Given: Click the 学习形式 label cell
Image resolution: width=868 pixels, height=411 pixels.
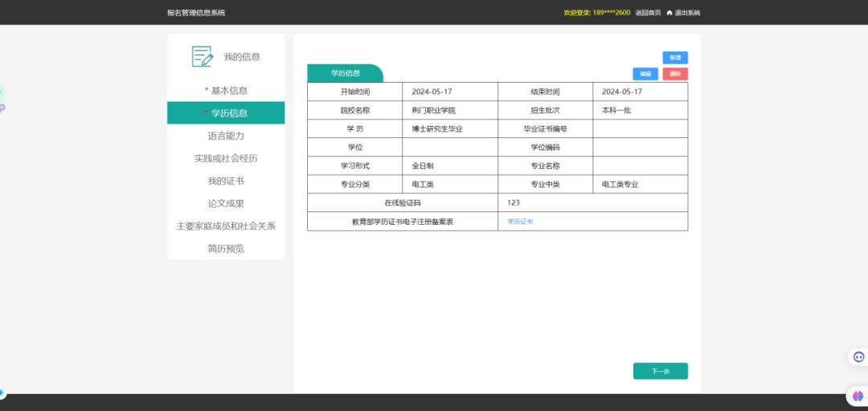Looking at the screenshot, I should tap(355, 165).
